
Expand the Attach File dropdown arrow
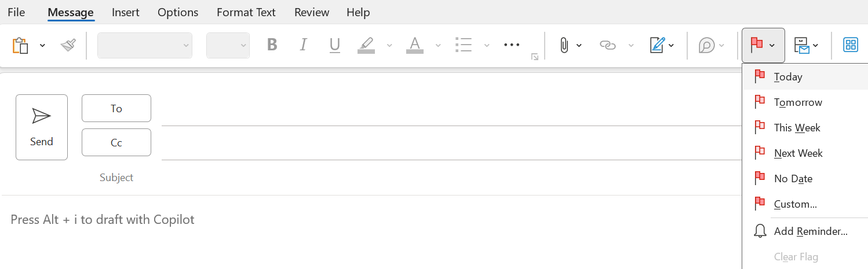(x=579, y=46)
